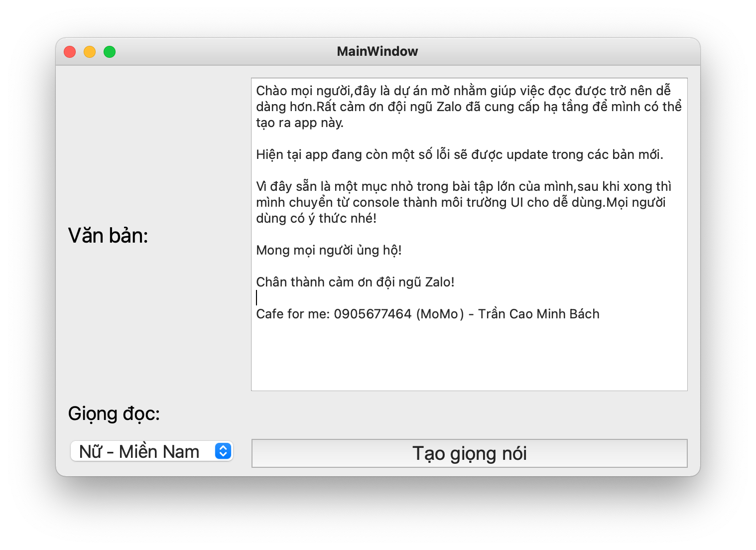Click the line starting 'Hiện tại app đang còn'
The height and width of the screenshot is (550, 756).
click(x=460, y=154)
